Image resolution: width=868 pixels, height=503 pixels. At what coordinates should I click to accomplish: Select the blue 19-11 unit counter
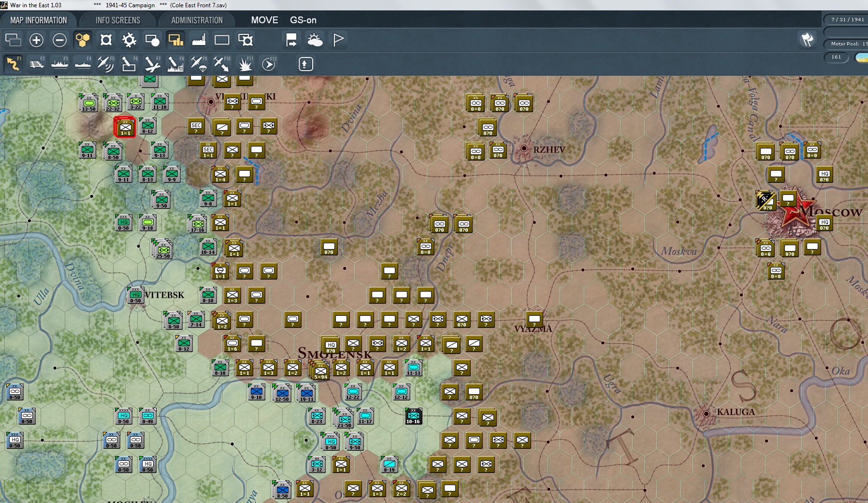(306, 393)
